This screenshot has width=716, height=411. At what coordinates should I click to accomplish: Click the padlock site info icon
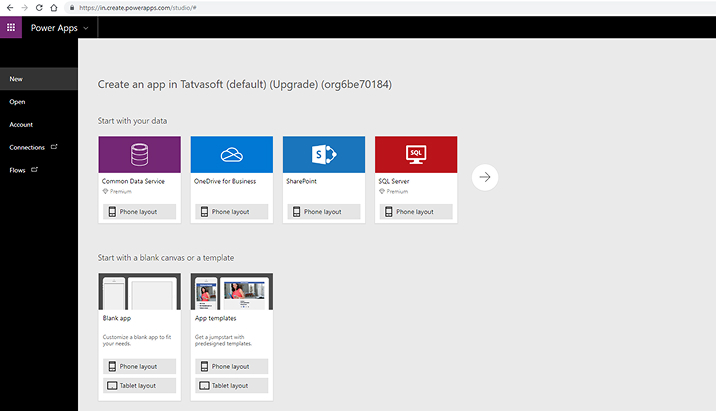[x=72, y=8]
